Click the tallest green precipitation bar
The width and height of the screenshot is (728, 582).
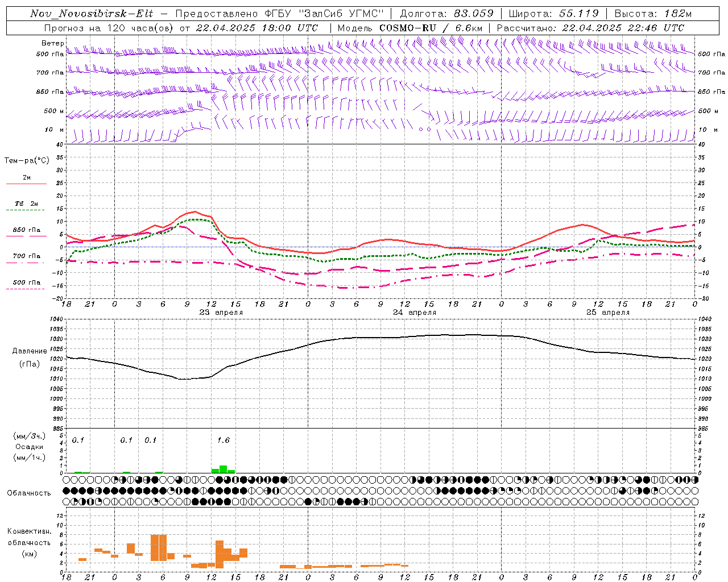click(224, 469)
